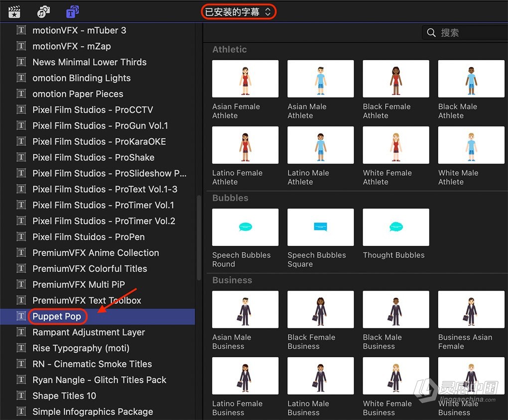The image size is (508, 420).
Task: Select Business Asian Female thumbnail
Action: tap(471, 310)
